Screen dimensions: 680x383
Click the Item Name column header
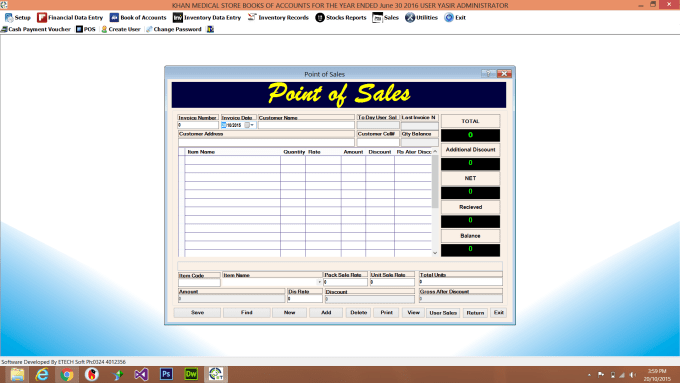pos(201,152)
